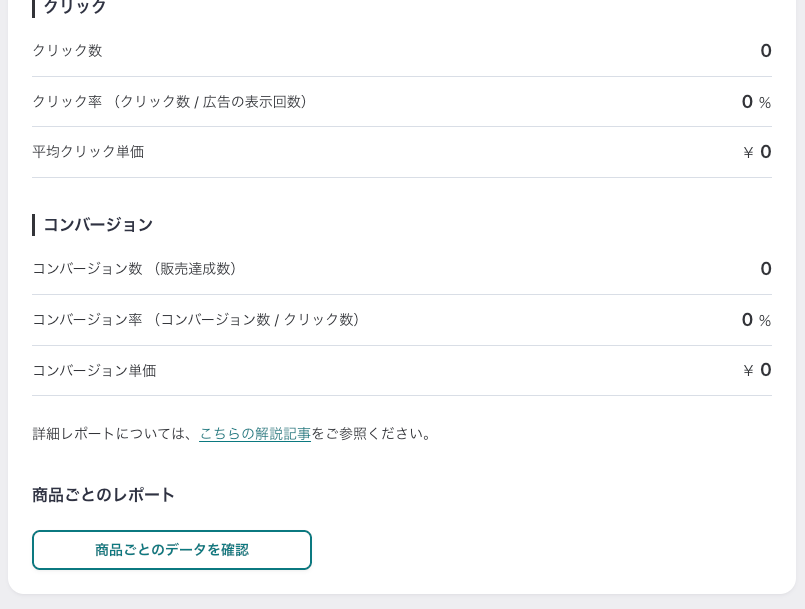Click the クリック section heading
The height and width of the screenshot is (609, 805).
pos(75,7)
